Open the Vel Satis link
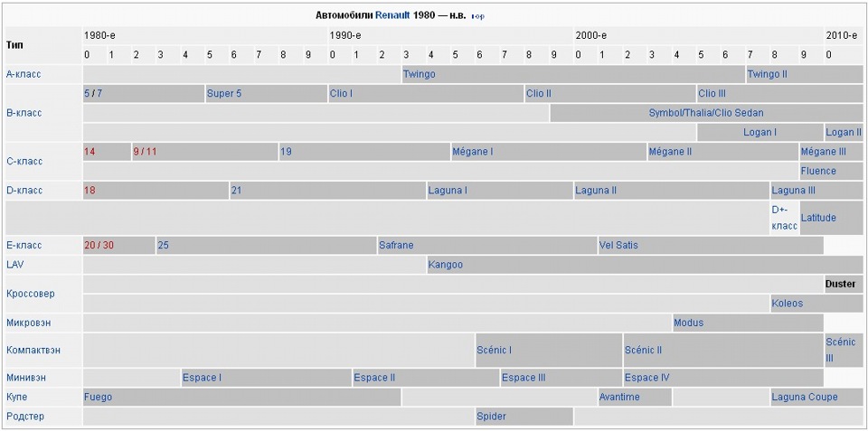This screenshot has width=868, height=431. click(618, 245)
